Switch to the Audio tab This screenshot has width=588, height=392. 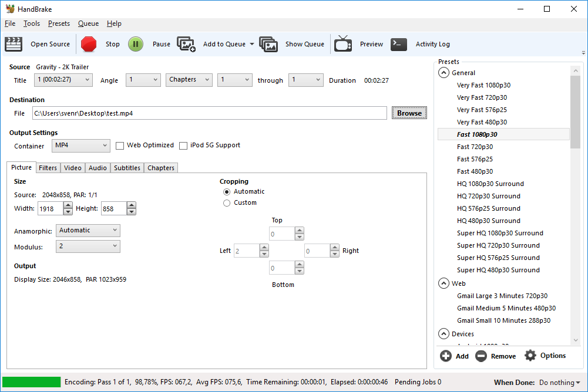click(x=98, y=168)
